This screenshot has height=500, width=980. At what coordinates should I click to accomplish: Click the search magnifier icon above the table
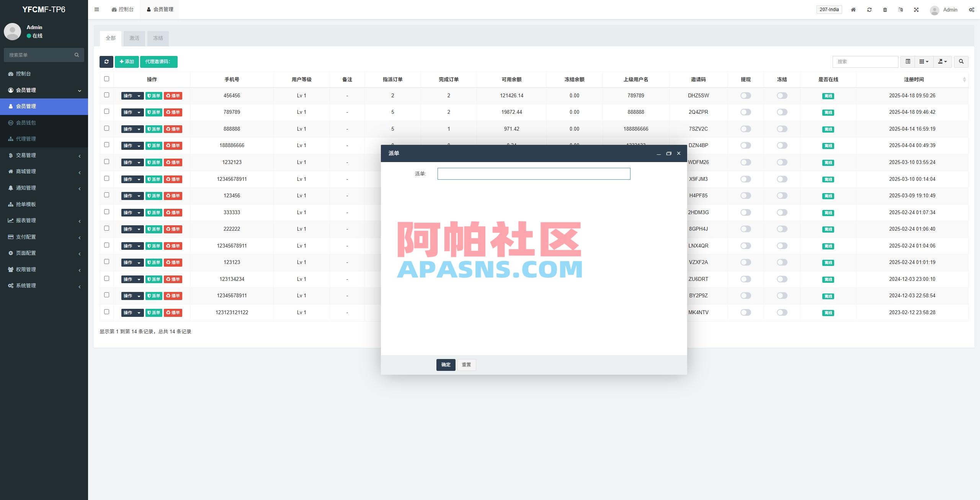[961, 61]
